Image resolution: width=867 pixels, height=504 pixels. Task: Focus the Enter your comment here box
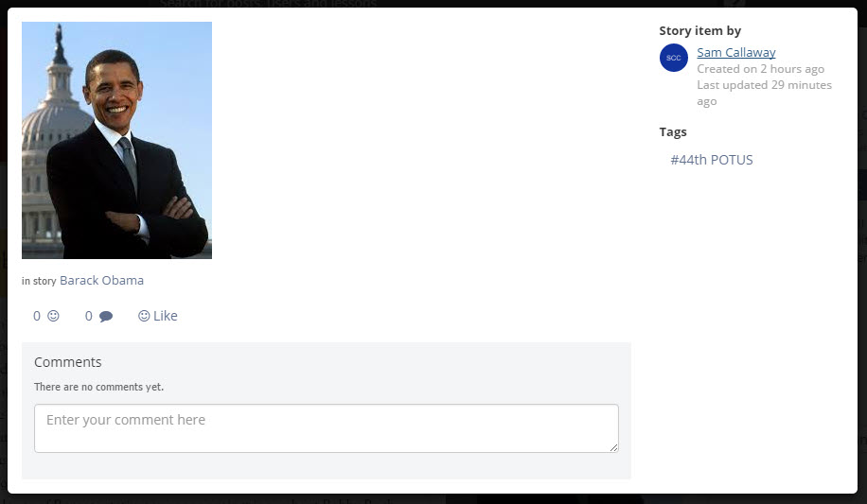pyautogui.click(x=327, y=428)
